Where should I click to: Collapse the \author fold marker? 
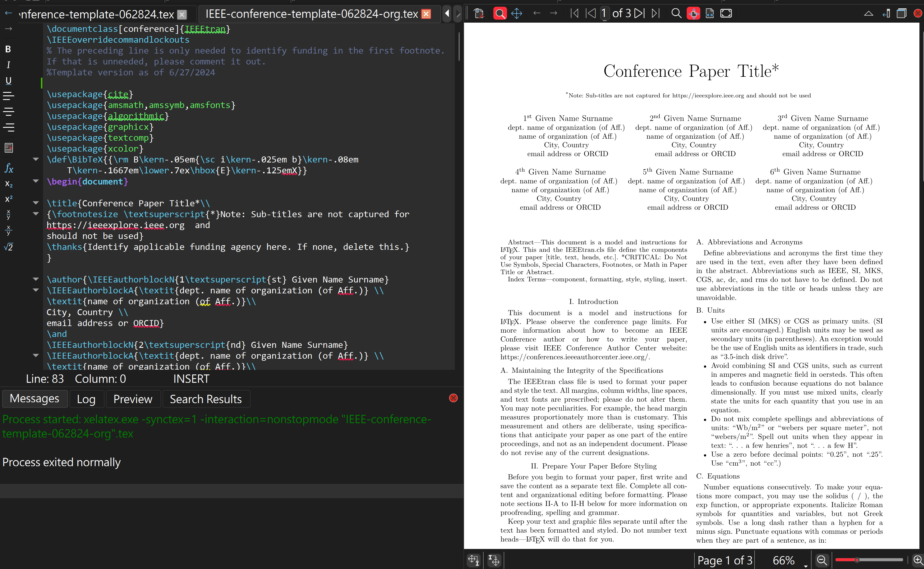click(x=36, y=279)
